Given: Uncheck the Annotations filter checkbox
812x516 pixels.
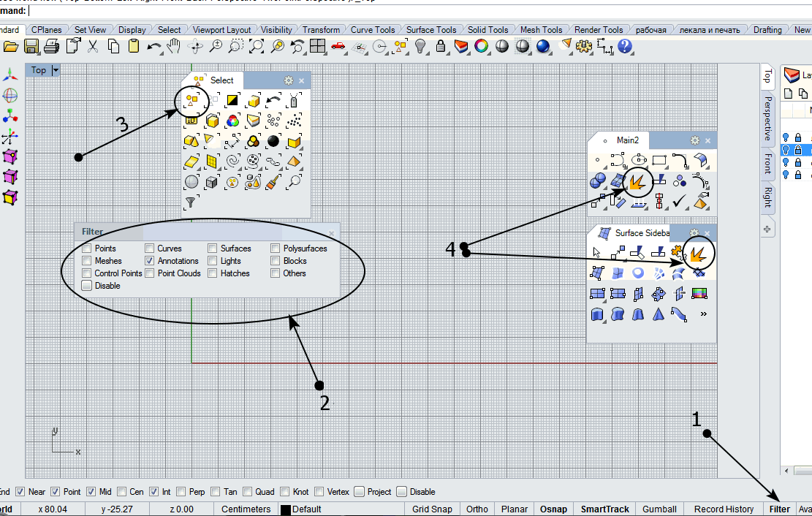Looking at the screenshot, I should tap(150, 261).
